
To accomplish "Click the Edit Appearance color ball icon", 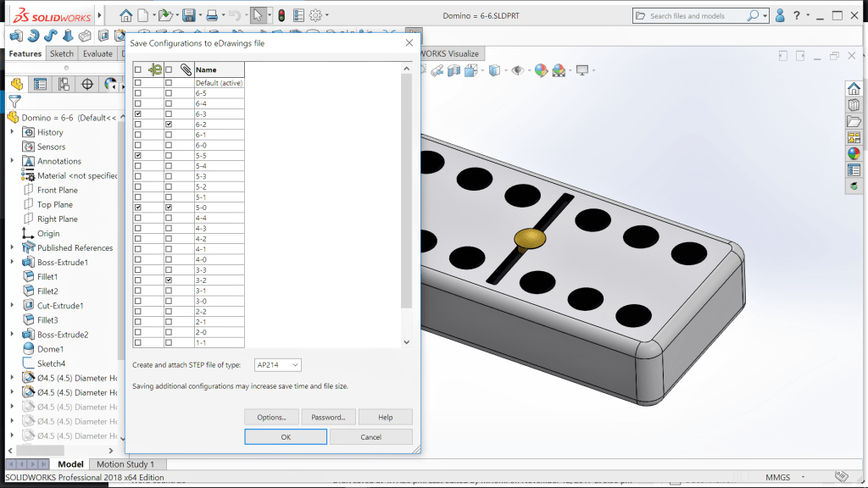I will point(541,71).
